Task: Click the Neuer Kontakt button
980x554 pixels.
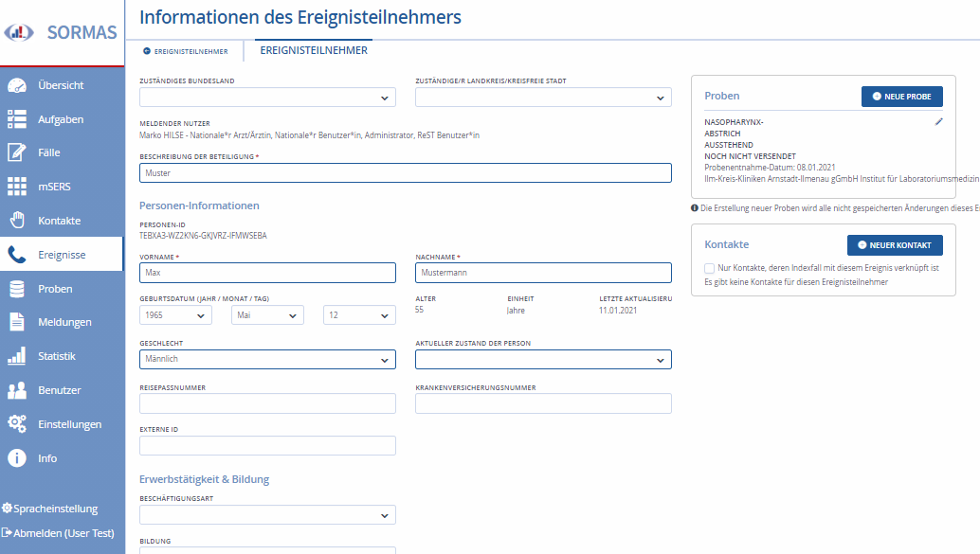Action: (x=895, y=245)
